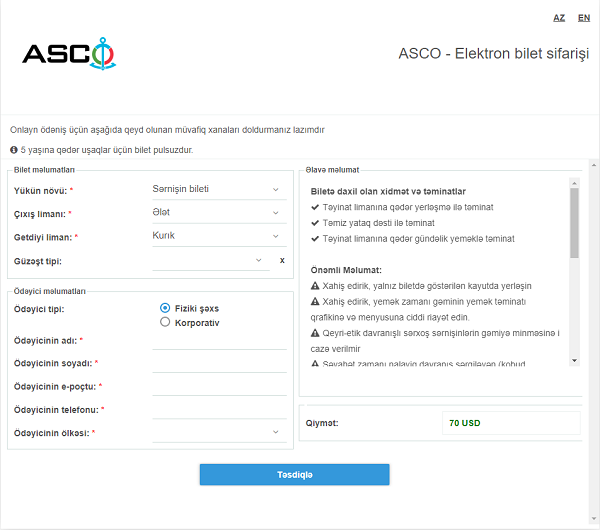600x530 pixels.
Task: Switch language to EN
Action: pyautogui.click(x=584, y=18)
